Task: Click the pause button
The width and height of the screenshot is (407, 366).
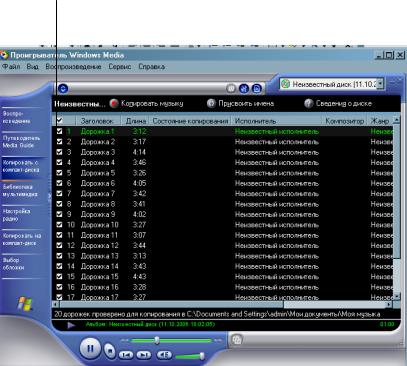Action: click(90, 349)
